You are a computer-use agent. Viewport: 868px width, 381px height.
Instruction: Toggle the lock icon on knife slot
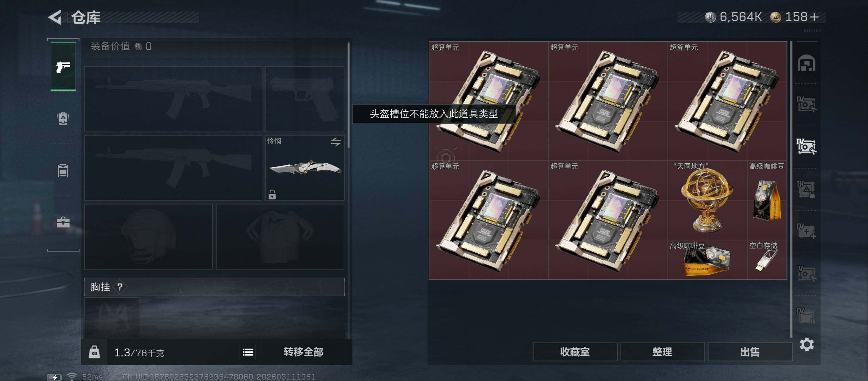272,194
